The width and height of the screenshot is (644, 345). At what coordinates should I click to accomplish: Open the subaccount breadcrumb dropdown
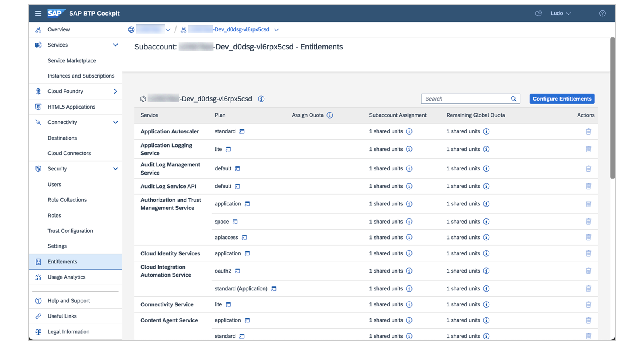pos(276,30)
